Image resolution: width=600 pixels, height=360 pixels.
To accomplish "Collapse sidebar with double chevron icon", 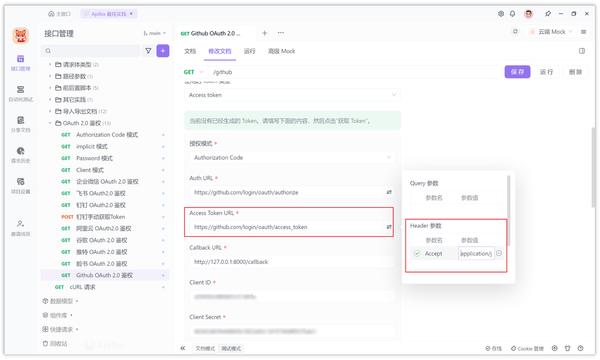I will (x=183, y=348).
